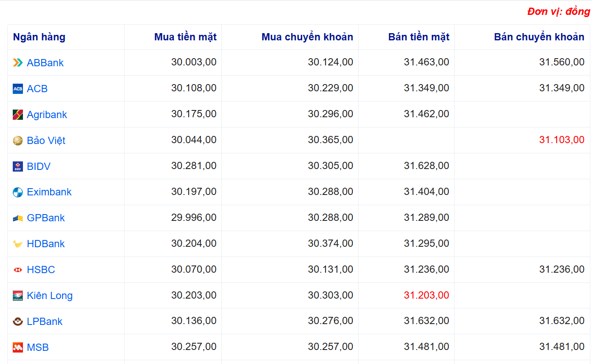Click the Eximbank logo icon
592x364 pixels.
(18, 192)
